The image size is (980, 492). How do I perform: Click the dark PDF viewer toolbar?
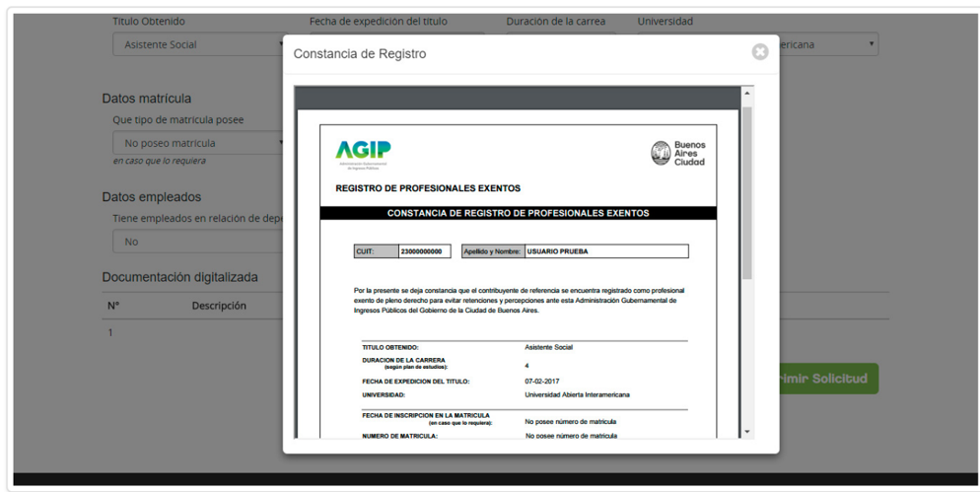(518, 98)
